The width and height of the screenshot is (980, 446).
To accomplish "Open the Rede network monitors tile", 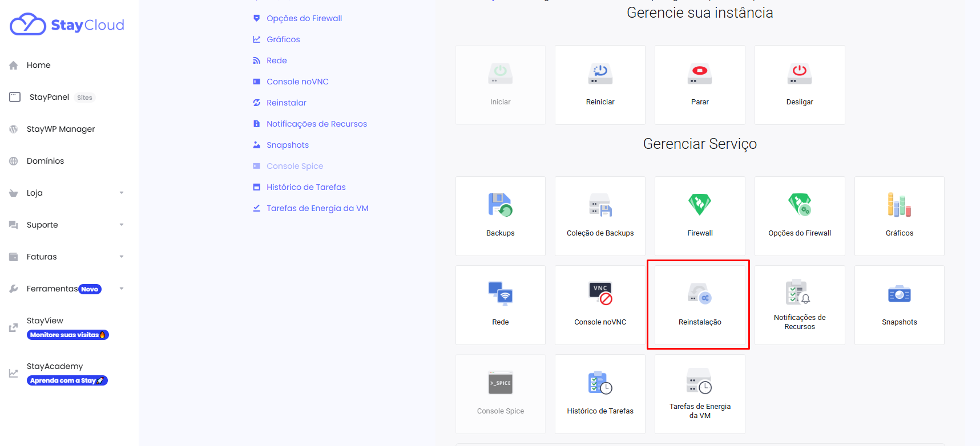I will 501,305.
